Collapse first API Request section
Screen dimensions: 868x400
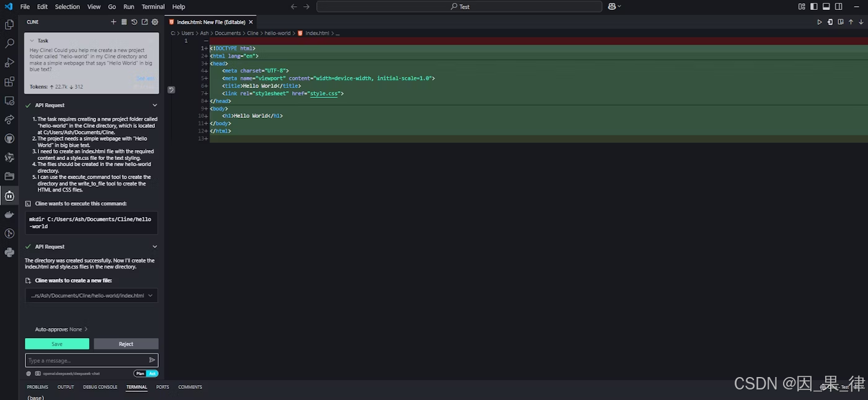click(154, 105)
